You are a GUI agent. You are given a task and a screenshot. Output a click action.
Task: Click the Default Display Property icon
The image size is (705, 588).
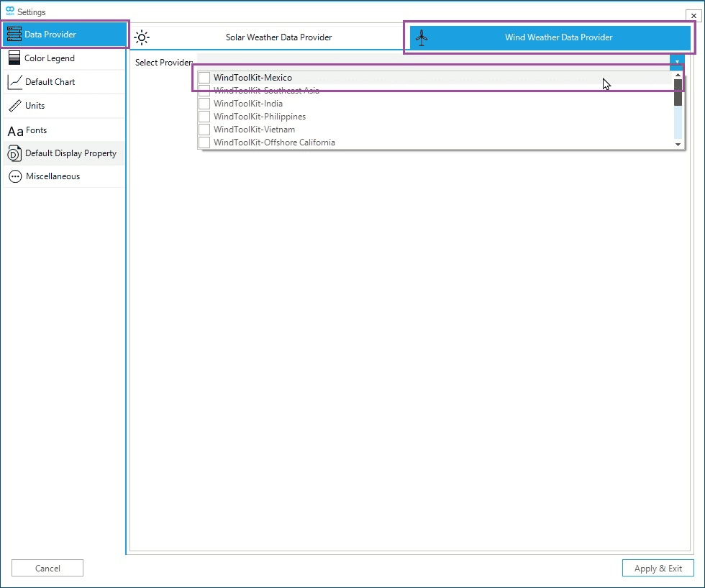pyautogui.click(x=14, y=153)
